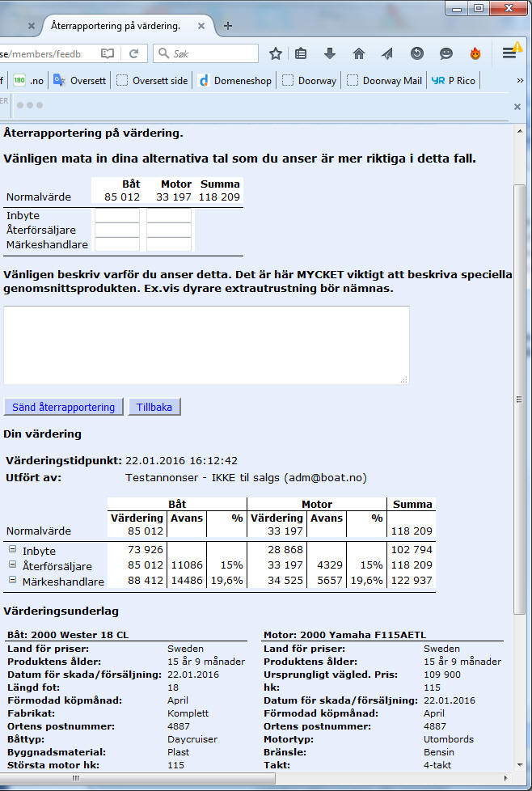Click the paper plane share icon

[387, 54]
